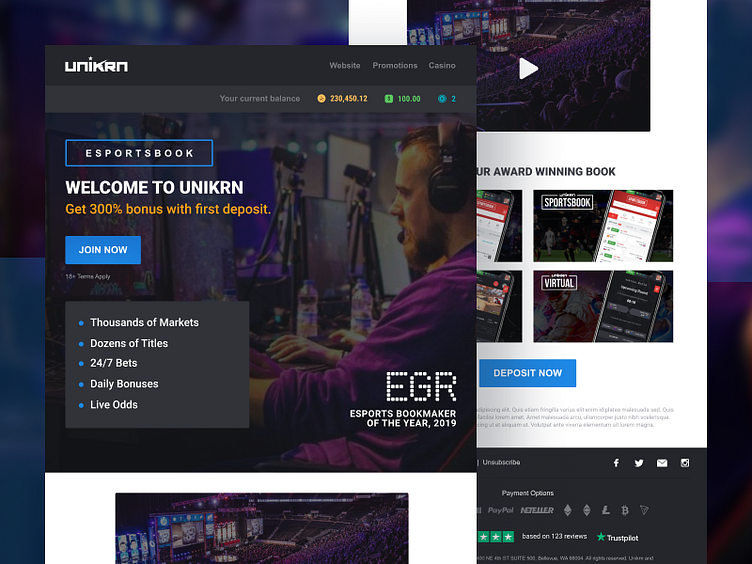
Task: Click the Unsubscribe link
Action: tap(501, 462)
